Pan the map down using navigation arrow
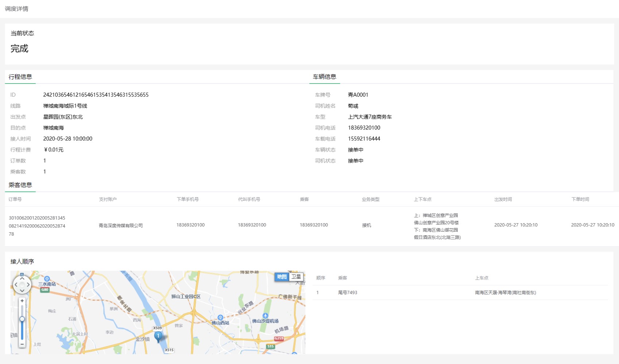This screenshot has width=619, height=364. coord(22,291)
